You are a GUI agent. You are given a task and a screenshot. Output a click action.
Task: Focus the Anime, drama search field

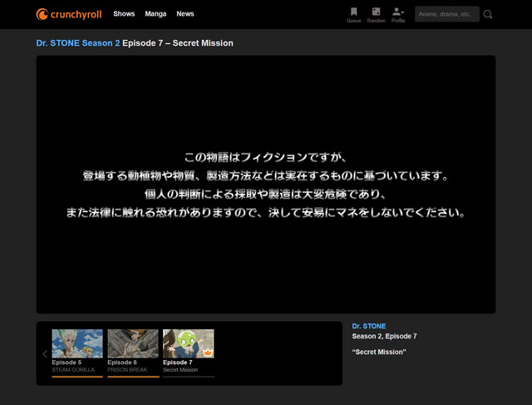click(x=447, y=14)
